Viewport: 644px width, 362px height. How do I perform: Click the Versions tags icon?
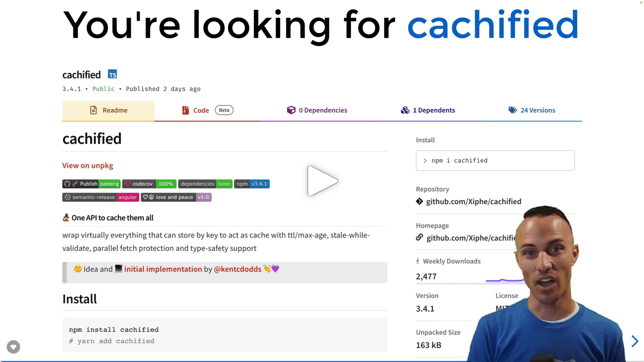[512, 110]
